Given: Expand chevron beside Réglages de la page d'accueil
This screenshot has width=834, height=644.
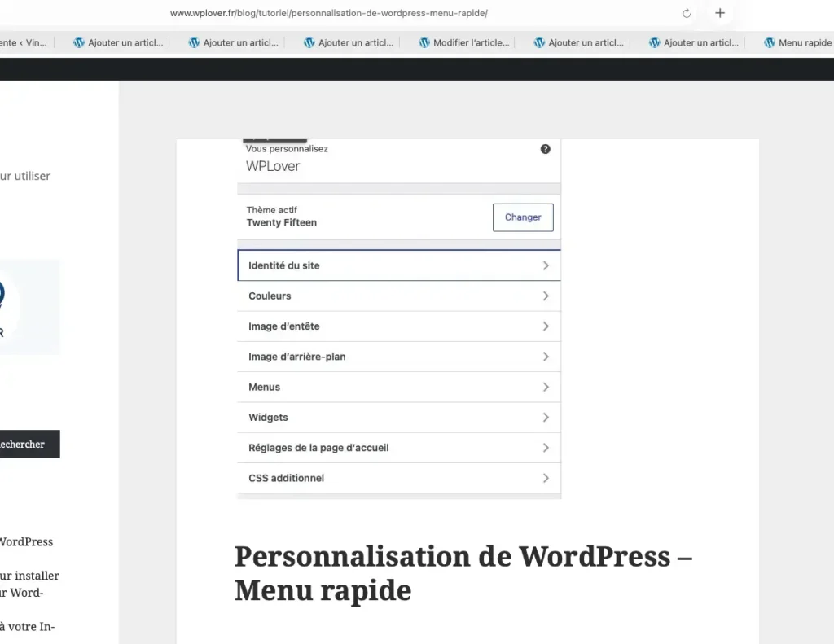Looking at the screenshot, I should tap(546, 447).
